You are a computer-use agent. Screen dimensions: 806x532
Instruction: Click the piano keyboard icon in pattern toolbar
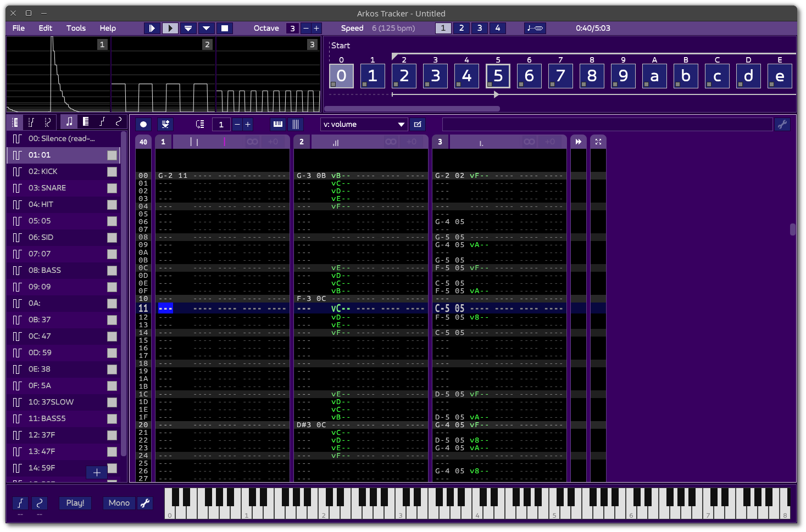click(x=278, y=125)
